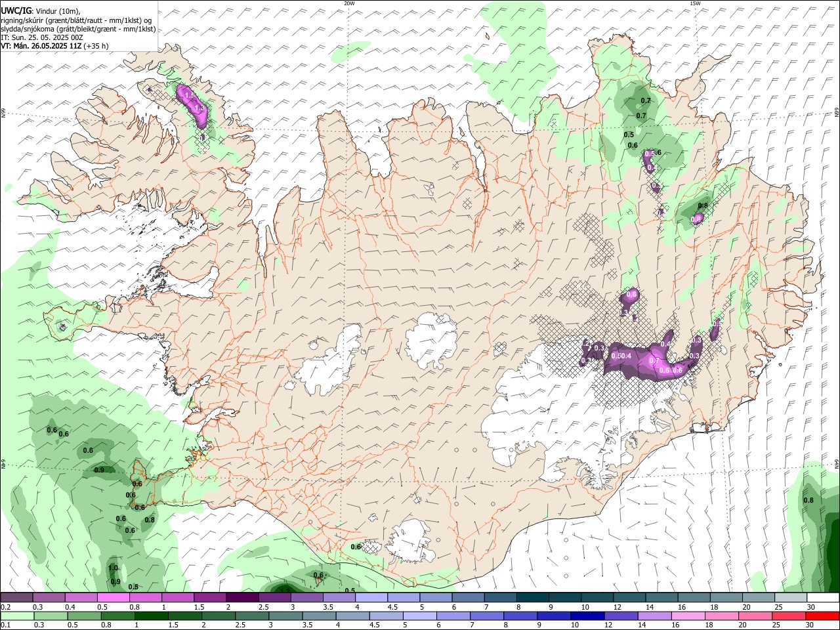Click the white 30 mm snow legend swatch
840x630 pixels.
pos(822,598)
